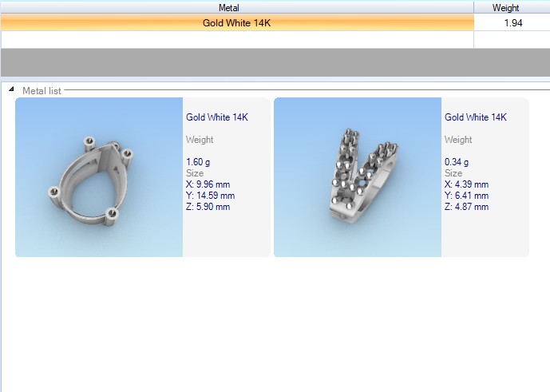Click the Y: 6.41 mm dimension
Viewport: 550px width, 392px height.
[468, 196]
